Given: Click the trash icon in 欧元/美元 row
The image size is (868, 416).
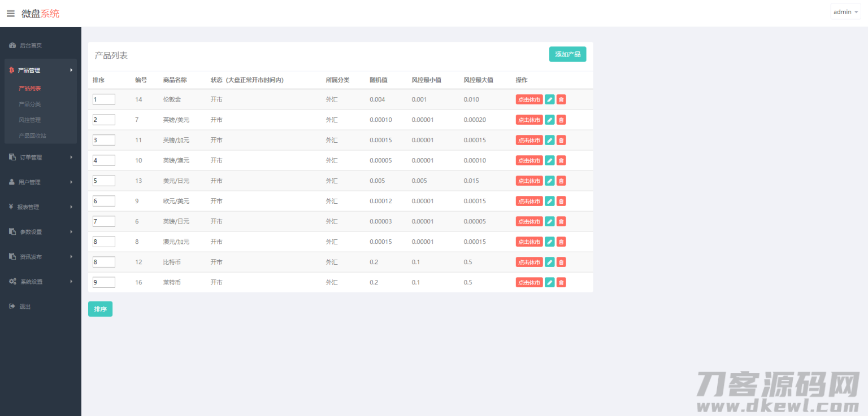Looking at the screenshot, I should tap(561, 201).
